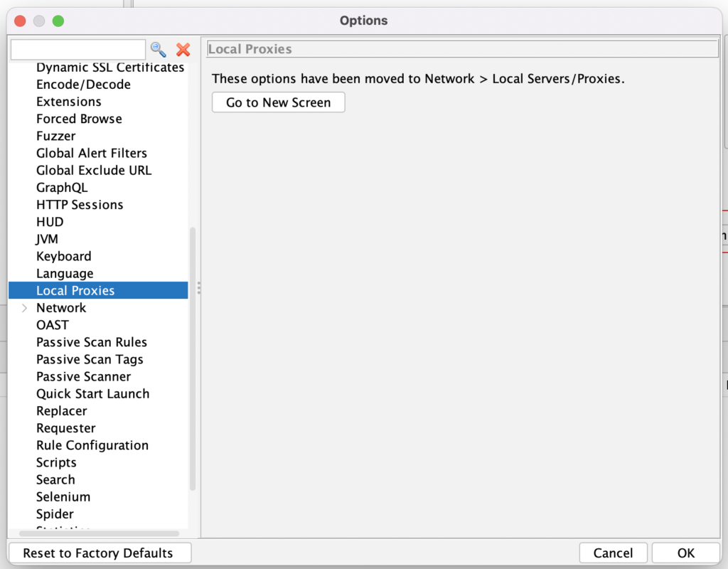The width and height of the screenshot is (728, 569).
Task: Open Passive Scan Tags options
Action: click(x=90, y=359)
